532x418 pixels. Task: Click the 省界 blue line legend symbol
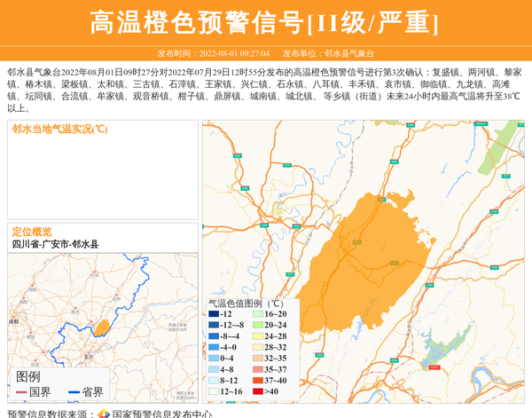[x=74, y=391]
